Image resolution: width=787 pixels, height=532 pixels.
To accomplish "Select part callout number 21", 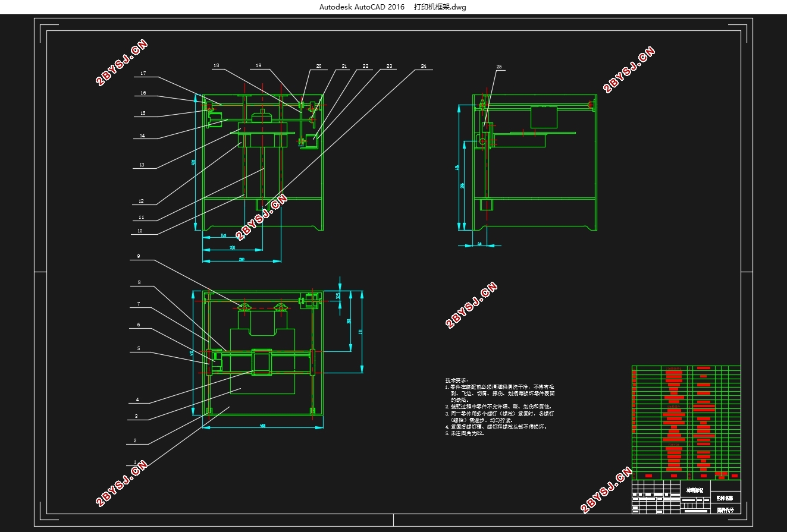I will pos(344,67).
